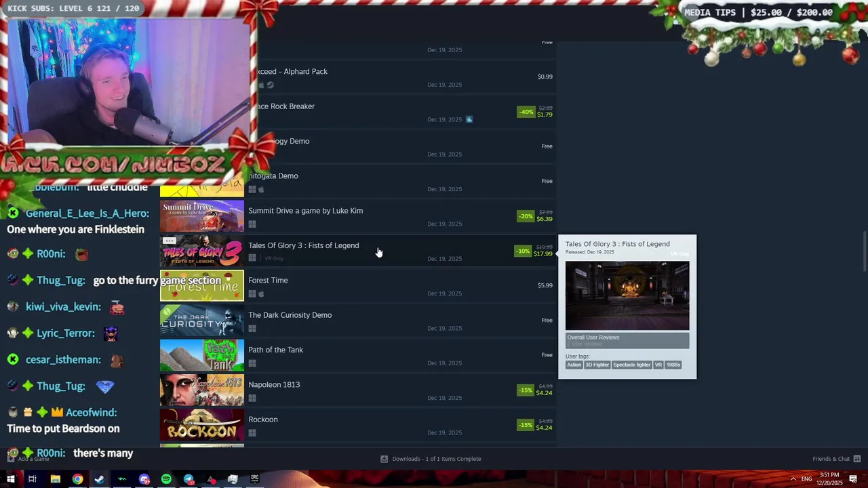
Task: Click Windows platform icon under Tales Of Glory 3
Action: click(x=252, y=258)
